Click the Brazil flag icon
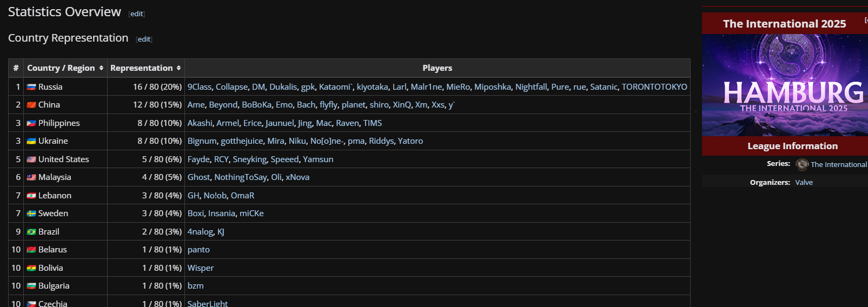This screenshot has height=307, width=868. click(31, 232)
